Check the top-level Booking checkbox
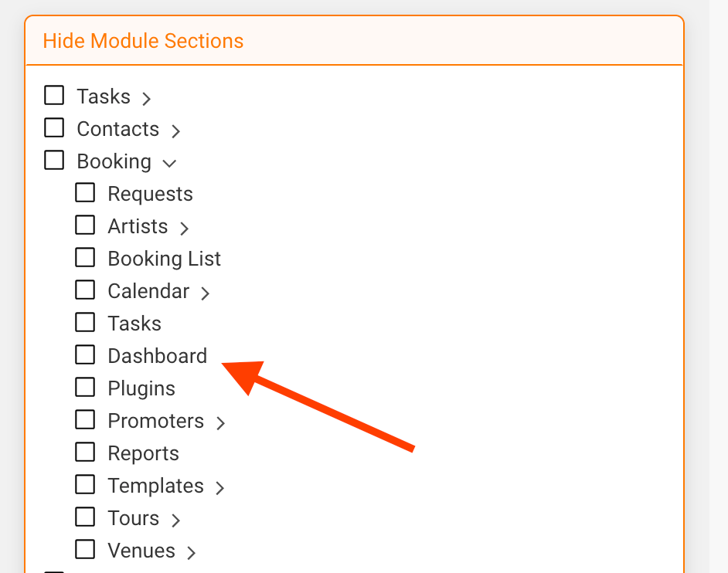 (54, 160)
